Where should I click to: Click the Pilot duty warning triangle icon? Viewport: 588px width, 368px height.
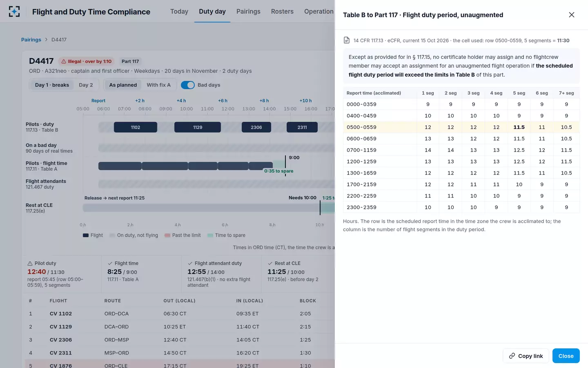pos(30,263)
